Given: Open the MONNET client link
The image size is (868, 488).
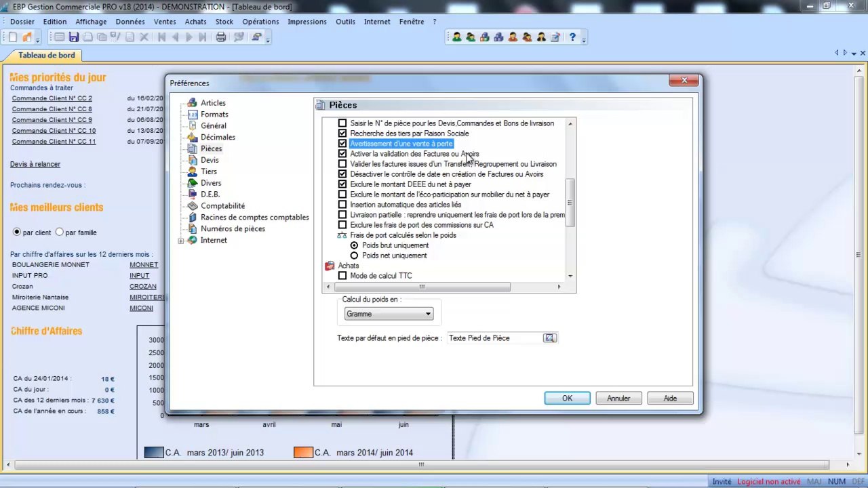Looking at the screenshot, I should (x=144, y=264).
